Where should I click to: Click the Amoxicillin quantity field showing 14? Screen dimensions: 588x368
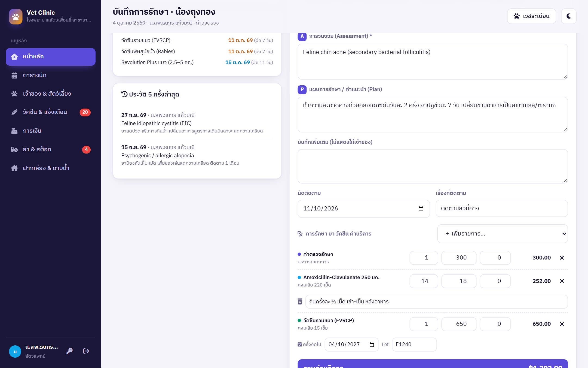424,281
